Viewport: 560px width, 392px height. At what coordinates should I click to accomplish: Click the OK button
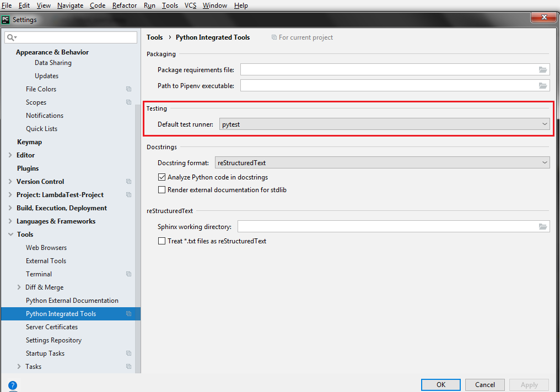point(441,384)
